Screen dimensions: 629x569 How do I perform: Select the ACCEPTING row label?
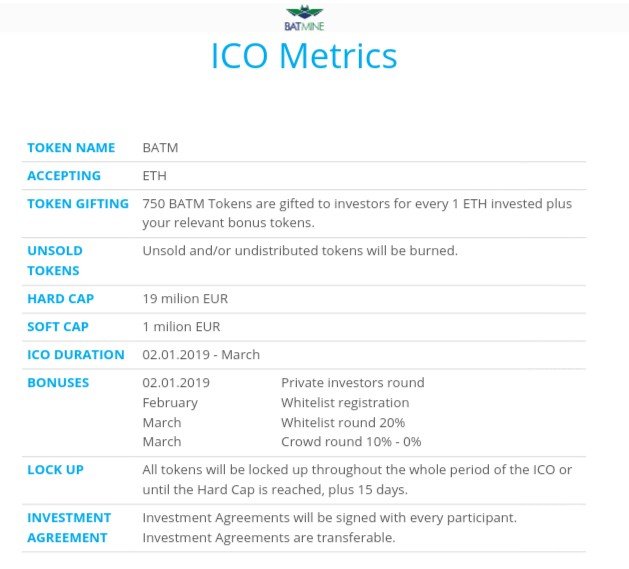click(64, 176)
